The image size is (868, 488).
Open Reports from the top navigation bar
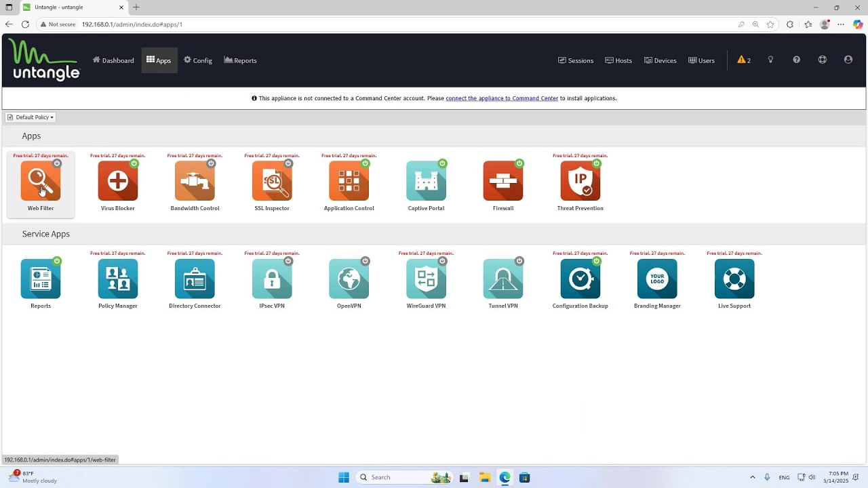[x=240, y=60]
